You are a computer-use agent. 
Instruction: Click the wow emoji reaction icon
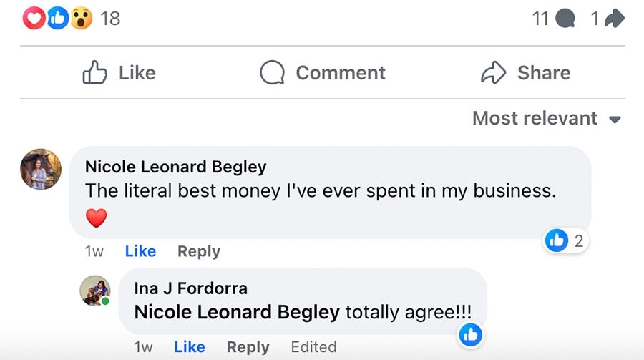[x=82, y=18]
